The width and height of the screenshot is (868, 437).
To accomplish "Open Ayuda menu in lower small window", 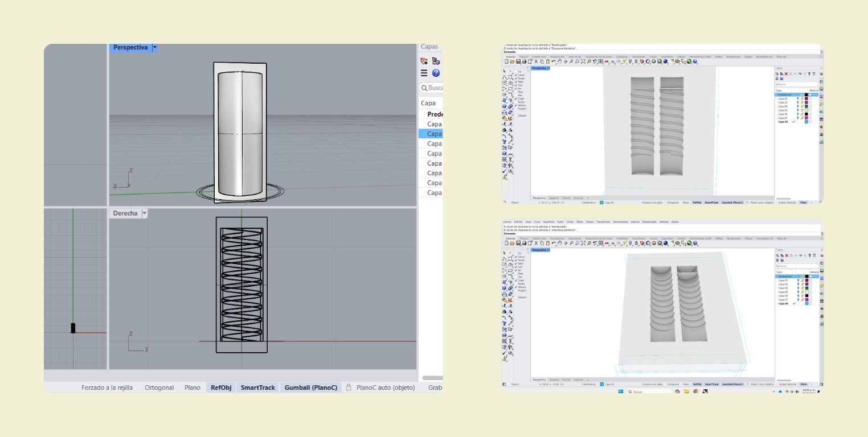I will [x=675, y=222].
